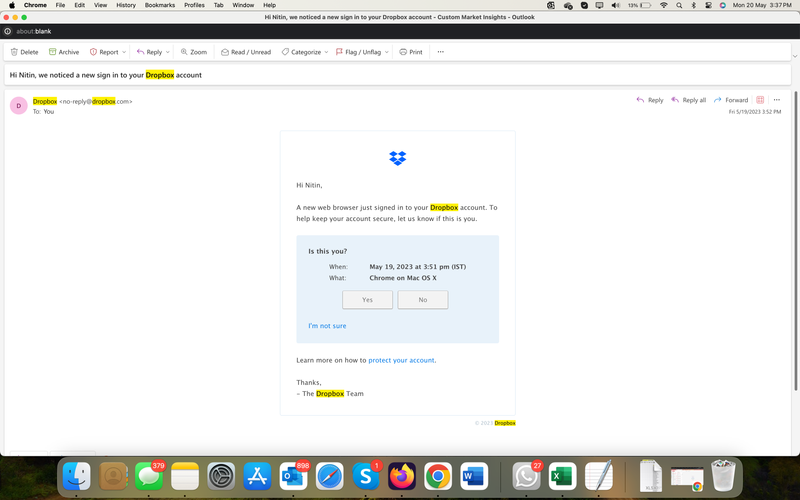Screen dimensions: 800x500
Task: Print the email using the toolbar
Action: [411, 52]
